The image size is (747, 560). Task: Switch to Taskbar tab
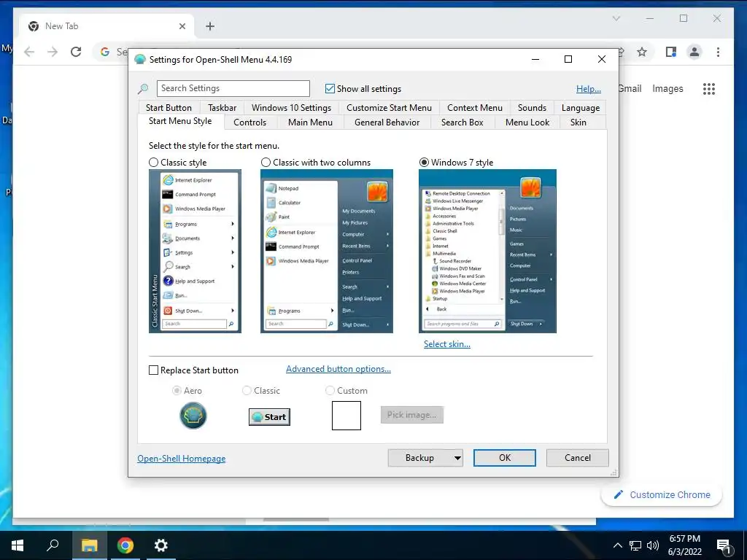coord(222,108)
